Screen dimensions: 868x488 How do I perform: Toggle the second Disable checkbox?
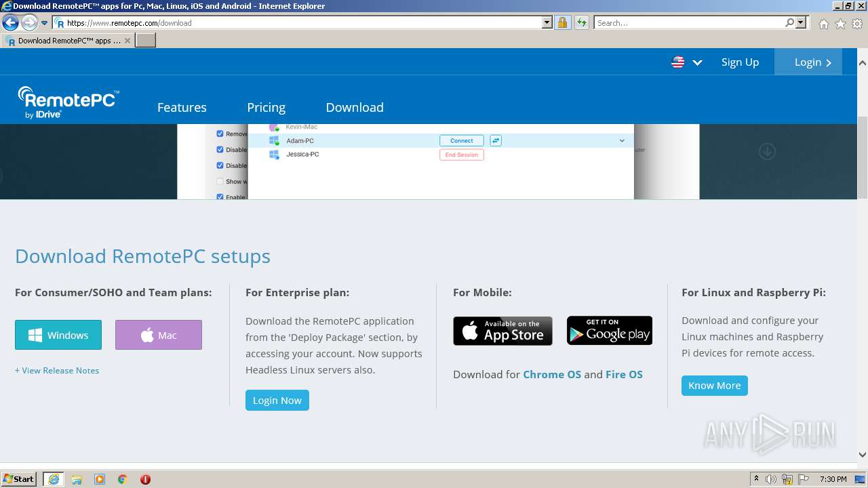point(220,165)
